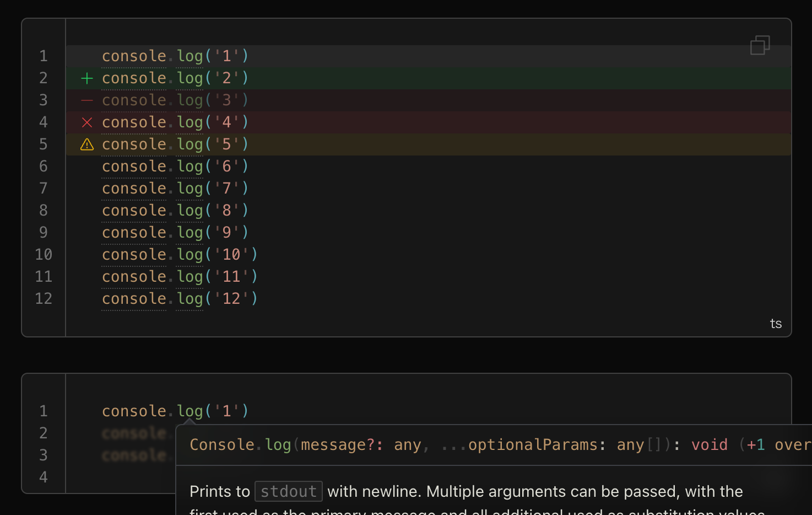This screenshot has height=515, width=812.
Task: Click 'message?' parameter in tooltip signature
Action: [x=338, y=445]
